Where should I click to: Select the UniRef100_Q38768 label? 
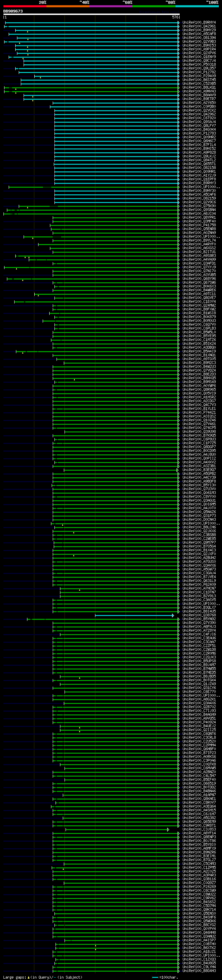coord(199,615)
